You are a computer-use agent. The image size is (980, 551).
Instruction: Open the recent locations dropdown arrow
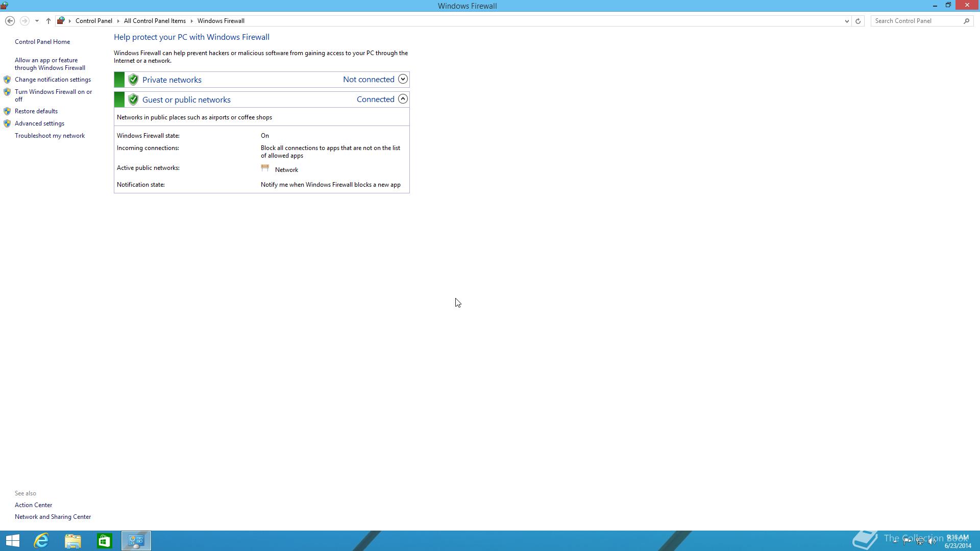[37, 21]
